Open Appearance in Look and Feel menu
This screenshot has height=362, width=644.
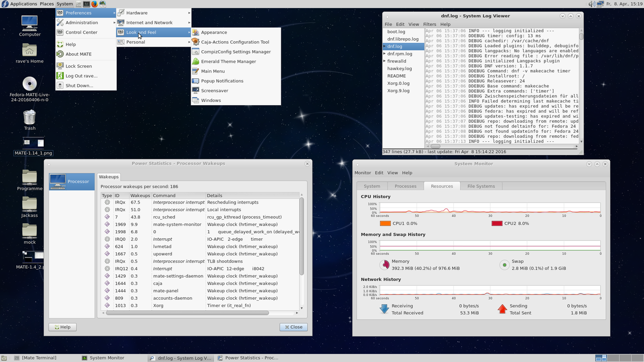214,32
